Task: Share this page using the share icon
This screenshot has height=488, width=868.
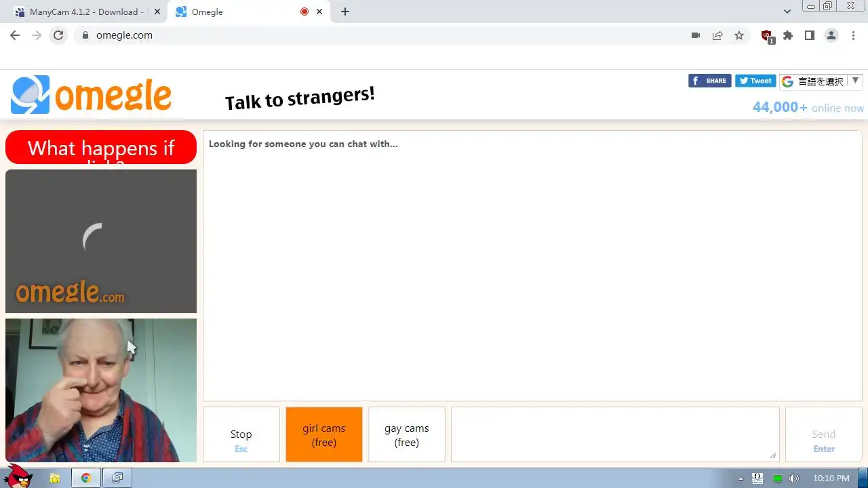Action: 717,35
